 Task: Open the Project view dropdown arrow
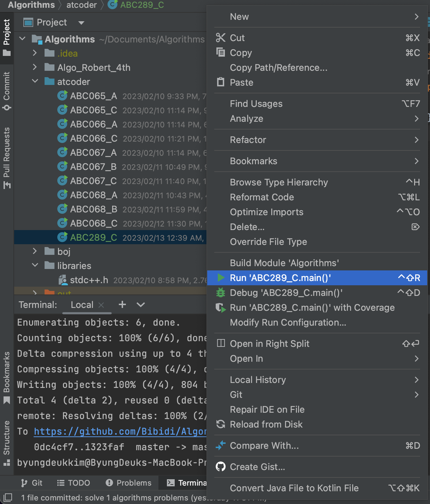(81, 23)
